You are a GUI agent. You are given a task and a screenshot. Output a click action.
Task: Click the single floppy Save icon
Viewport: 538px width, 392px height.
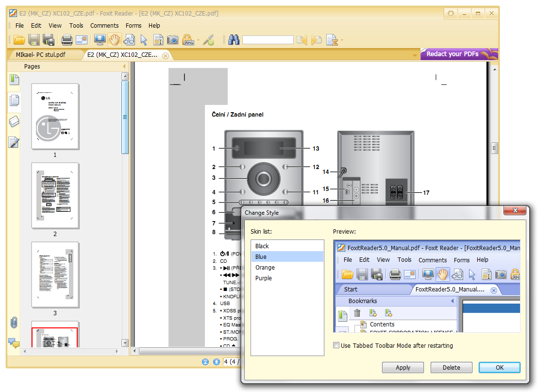(x=34, y=40)
